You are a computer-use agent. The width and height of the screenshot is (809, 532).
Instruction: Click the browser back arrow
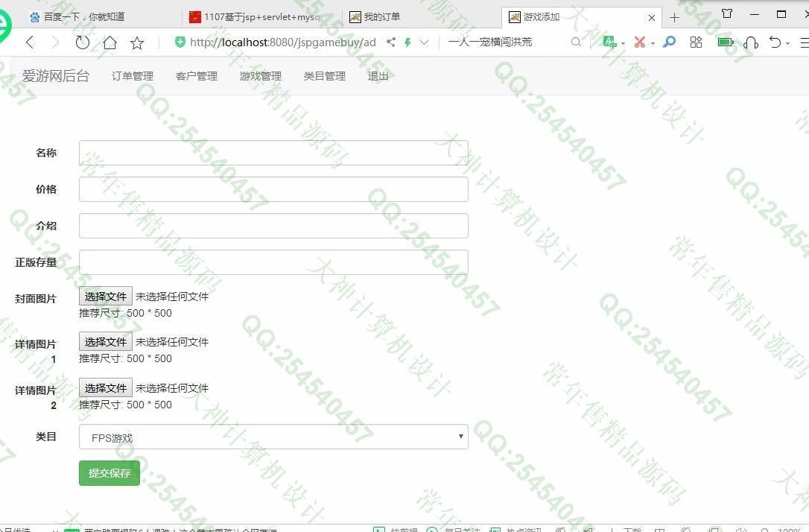(x=30, y=42)
